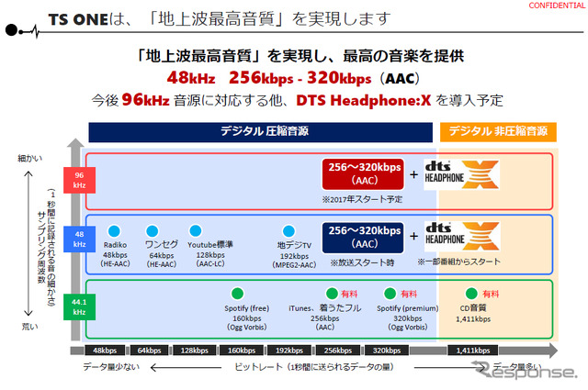Click the サンプリング周波数 vertical label
Screen dimensions: 588x390
[x=41, y=247]
